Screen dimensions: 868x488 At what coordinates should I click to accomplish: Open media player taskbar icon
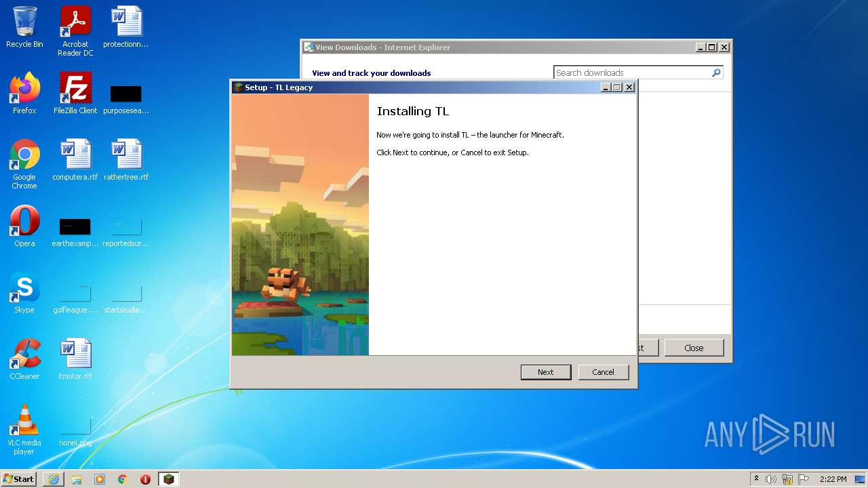click(x=100, y=479)
